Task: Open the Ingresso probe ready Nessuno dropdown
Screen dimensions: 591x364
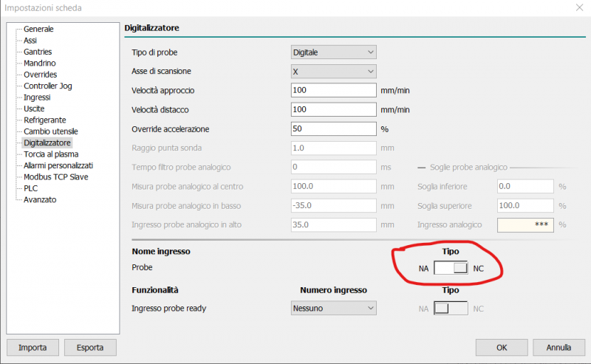Action: pyautogui.click(x=334, y=308)
